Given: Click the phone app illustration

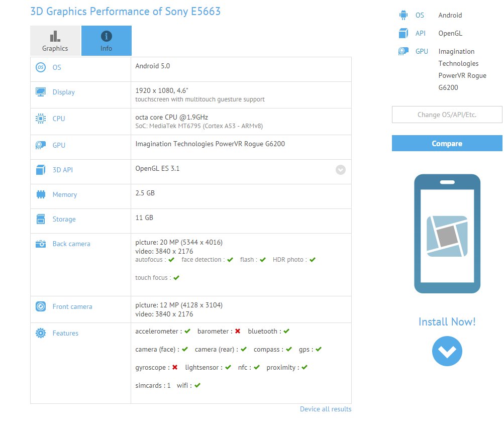Looking at the screenshot, I should [x=447, y=234].
